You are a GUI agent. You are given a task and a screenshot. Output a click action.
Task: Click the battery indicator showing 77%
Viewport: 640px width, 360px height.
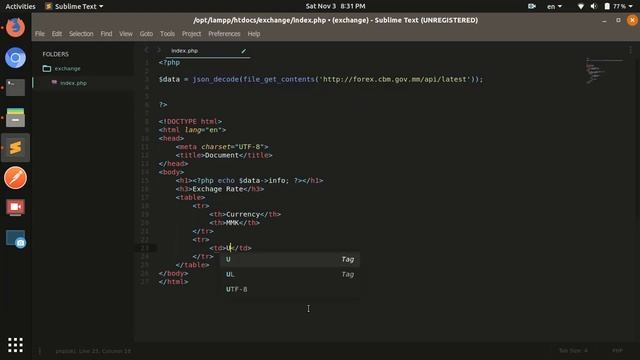(x=616, y=6)
